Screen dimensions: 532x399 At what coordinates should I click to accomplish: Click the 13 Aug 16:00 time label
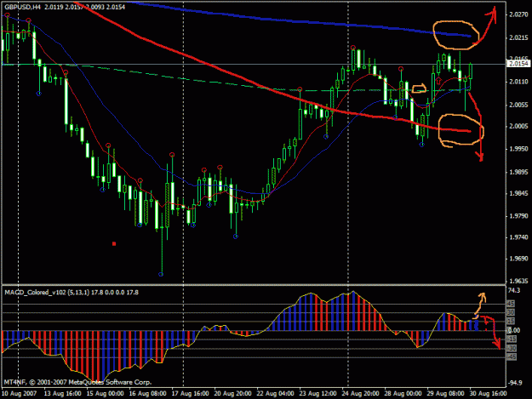tap(63, 394)
